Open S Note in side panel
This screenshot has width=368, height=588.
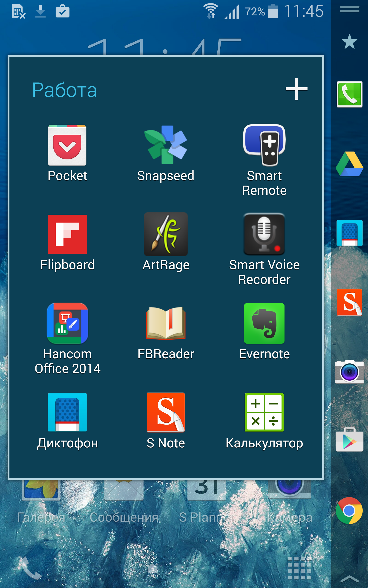[x=350, y=302]
